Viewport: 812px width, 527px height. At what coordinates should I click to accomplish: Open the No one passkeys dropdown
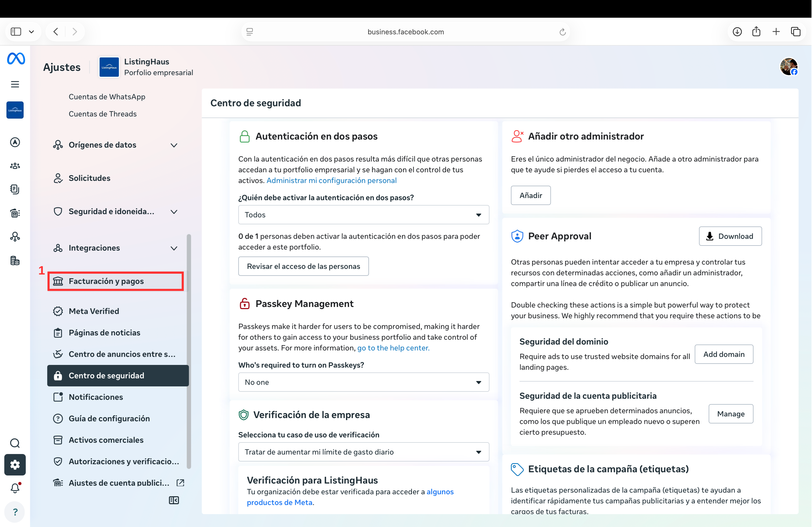pos(363,382)
